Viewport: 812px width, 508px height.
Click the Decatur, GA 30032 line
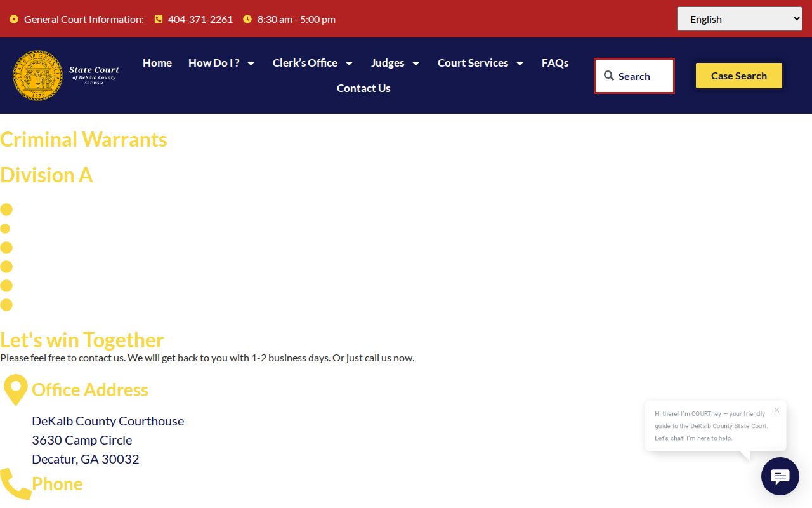[x=86, y=459]
